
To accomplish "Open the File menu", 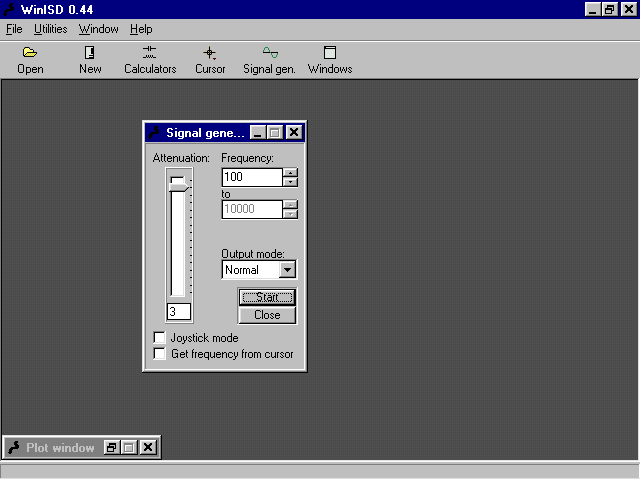I will (x=14, y=29).
